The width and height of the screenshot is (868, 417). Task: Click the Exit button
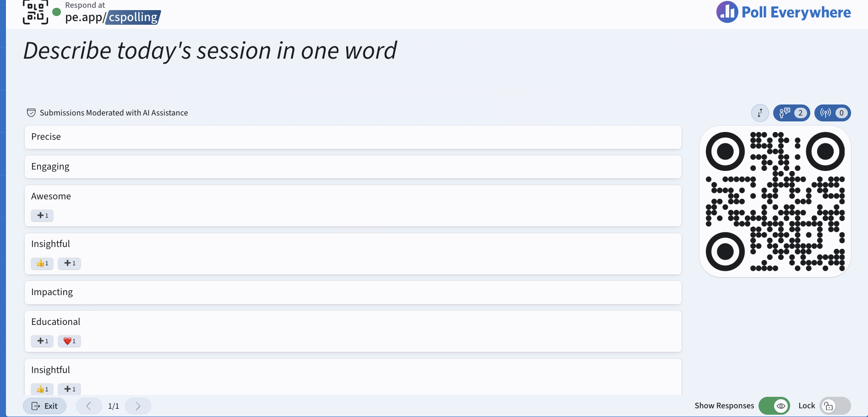pyautogui.click(x=44, y=406)
